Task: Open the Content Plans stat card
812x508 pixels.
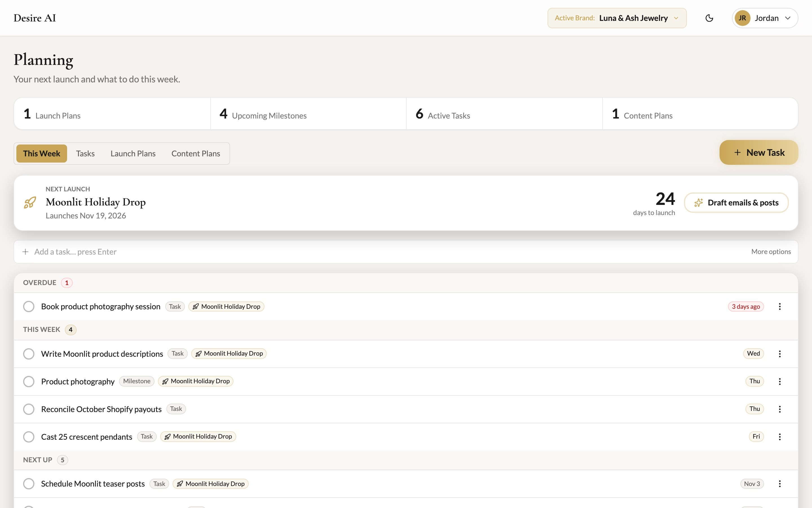Action: pyautogui.click(x=700, y=113)
